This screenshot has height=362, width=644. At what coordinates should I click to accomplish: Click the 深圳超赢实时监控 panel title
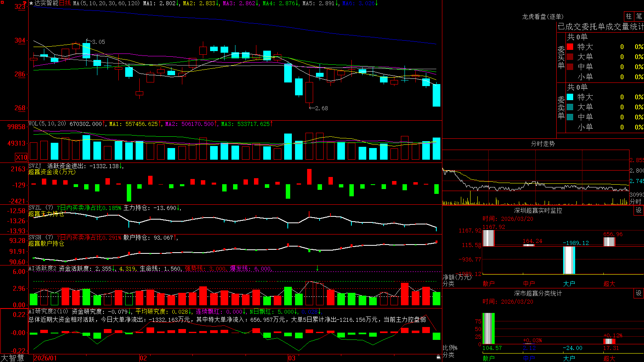(538, 210)
